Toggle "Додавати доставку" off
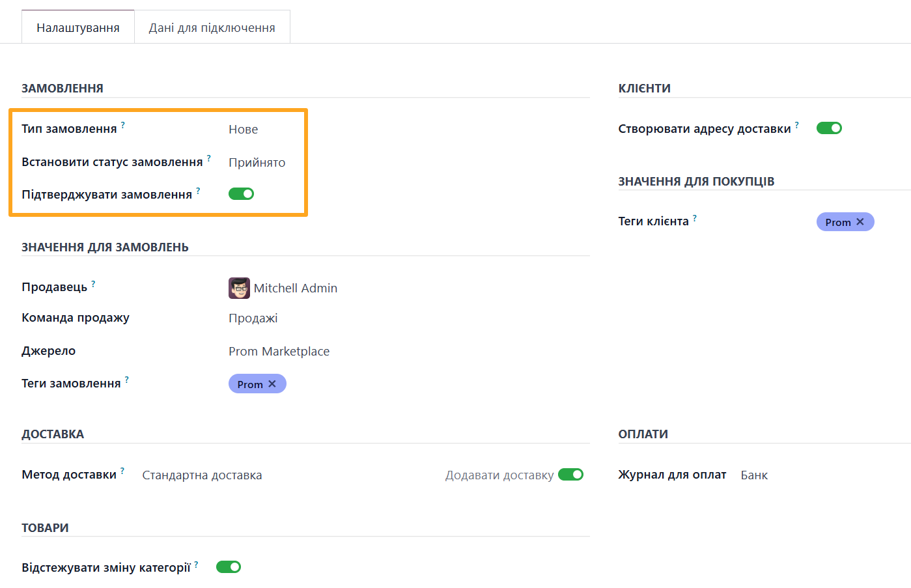This screenshot has height=588, width=911. [570, 475]
